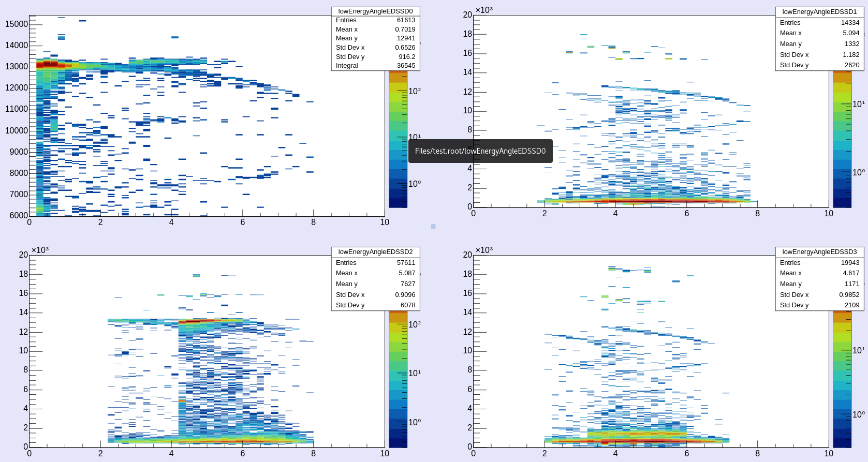This screenshot has width=868, height=462.
Task: Select the lowEnergyAngleEDSSD0 stats box title
Action: pyautogui.click(x=375, y=11)
